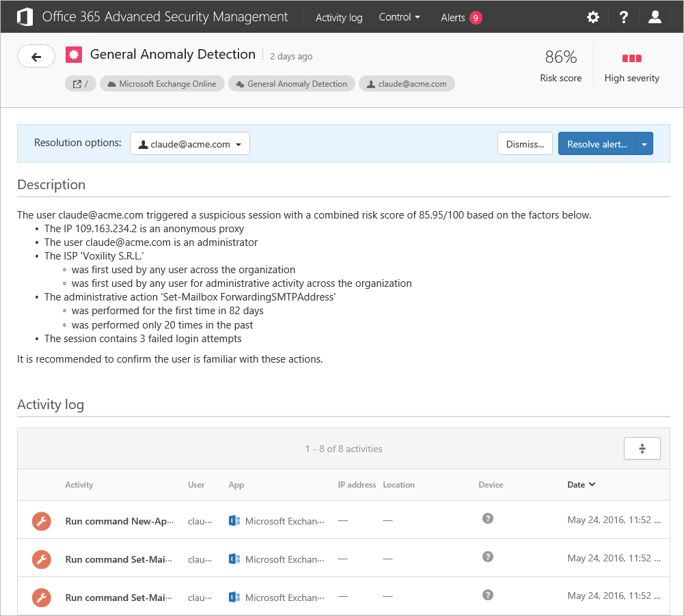Screen dimensions: 684x616
Task: Toggle the Date column sort order
Action: [x=580, y=484]
